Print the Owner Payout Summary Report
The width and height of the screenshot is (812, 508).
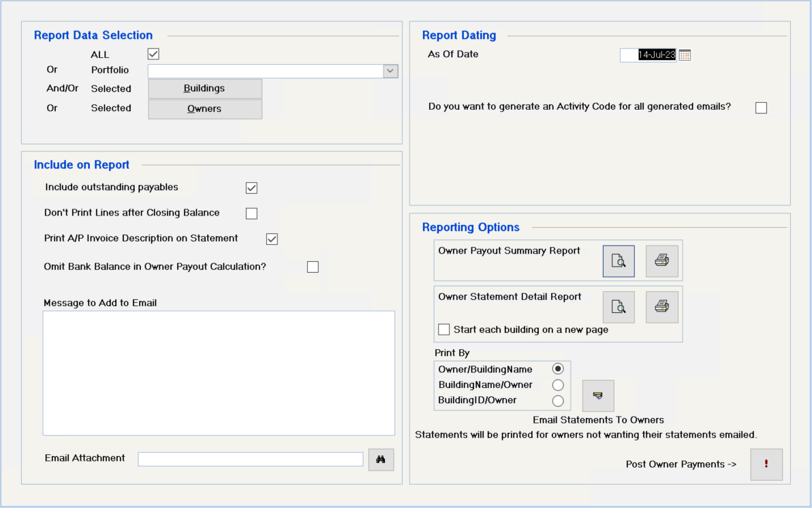(662, 261)
